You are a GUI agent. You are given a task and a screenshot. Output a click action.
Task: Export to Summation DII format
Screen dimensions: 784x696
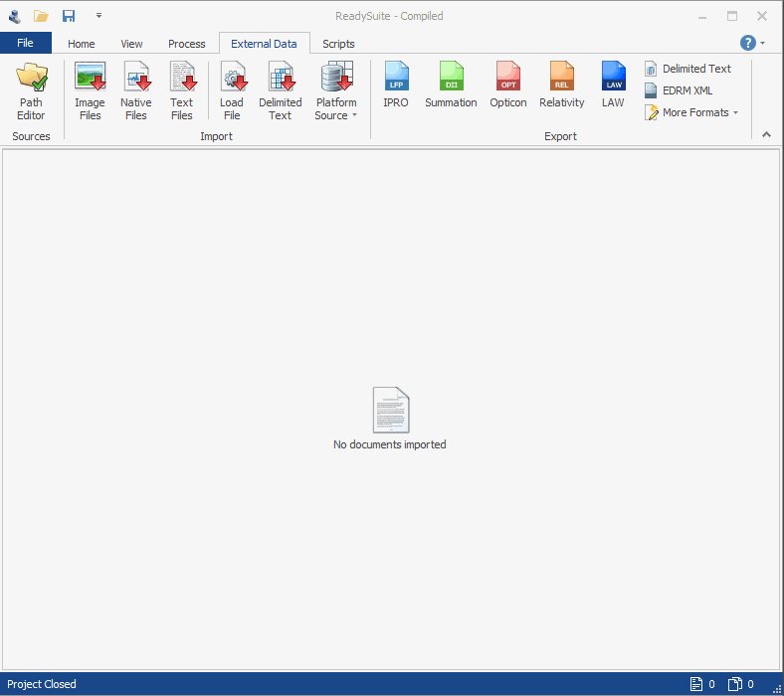[451, 86]
